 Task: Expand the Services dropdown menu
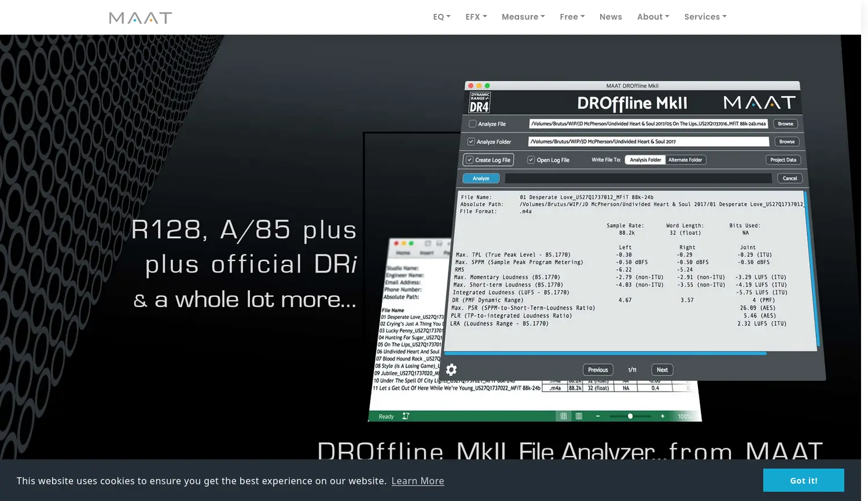[705, 17]
